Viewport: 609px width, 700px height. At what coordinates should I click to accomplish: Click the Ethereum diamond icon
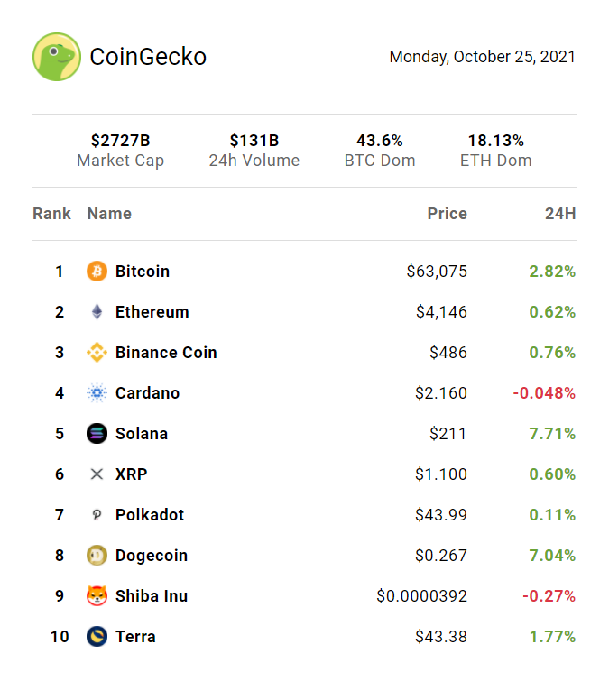pyautogui.click(x=97, y=312)
